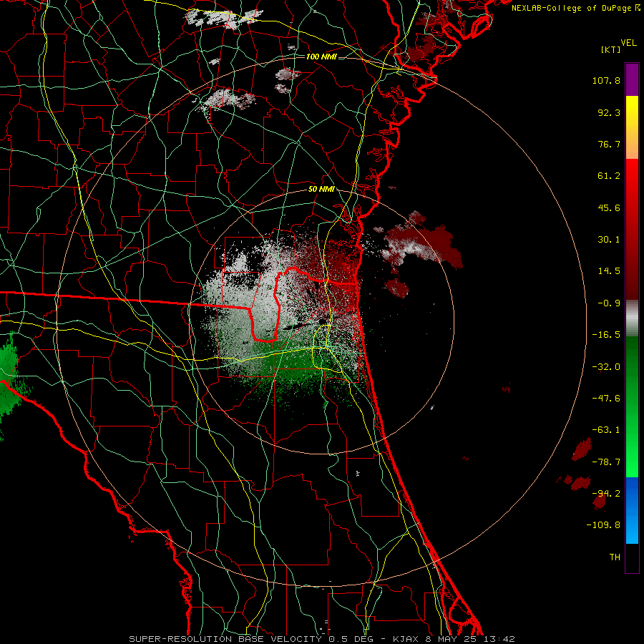The image size is (644, 644).
Task: Click the 50 NMI range ring label
Action: pos(321,190)
